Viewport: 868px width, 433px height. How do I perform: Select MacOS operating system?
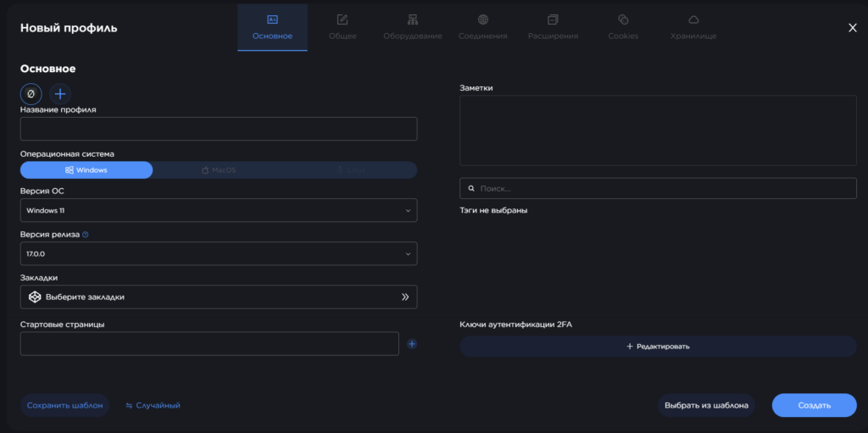tap(219, 170)
